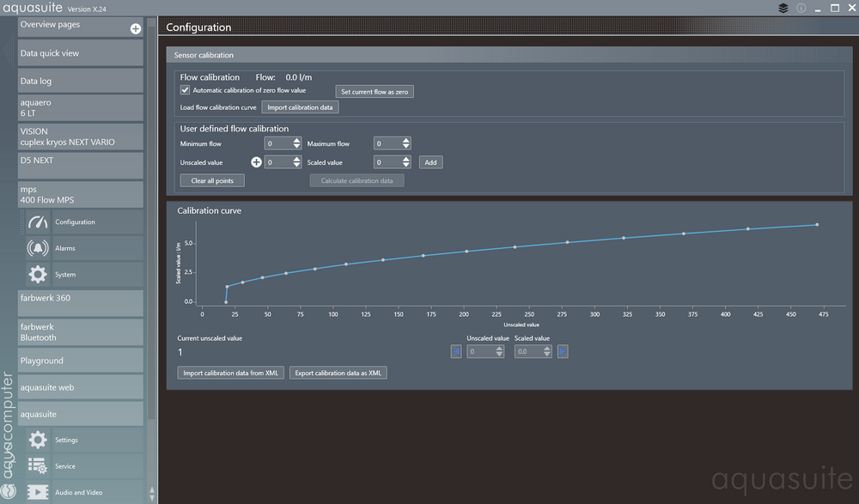
Task: Click the Audio and Video icon
Action: pyautogui.click(x=38, y=492)
